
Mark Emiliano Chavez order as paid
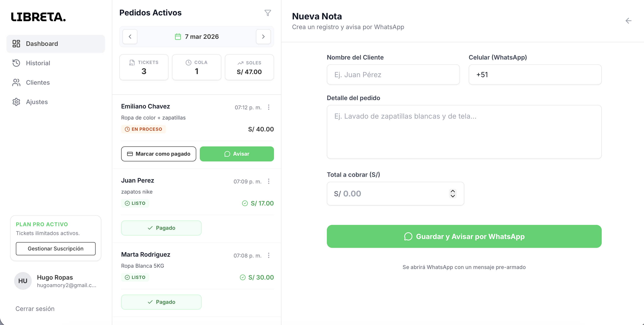coord(159,154)
